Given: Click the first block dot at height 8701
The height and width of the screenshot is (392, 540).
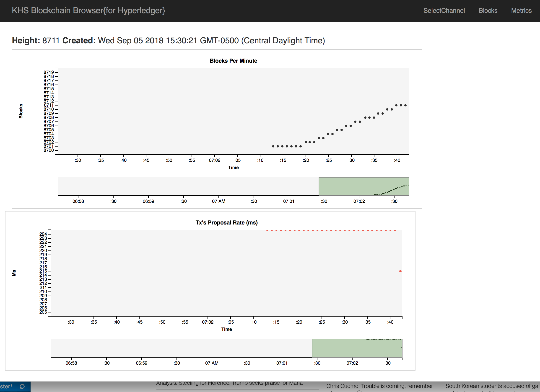Looking at the screenshot, I should coord(273,146).
